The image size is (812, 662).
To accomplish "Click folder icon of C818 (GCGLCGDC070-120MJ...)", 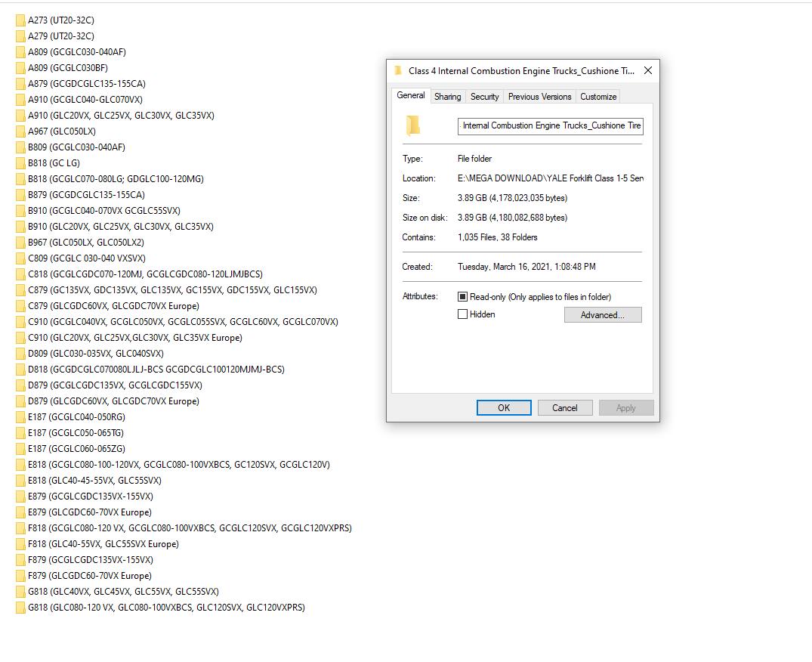I will pos(20,274).
